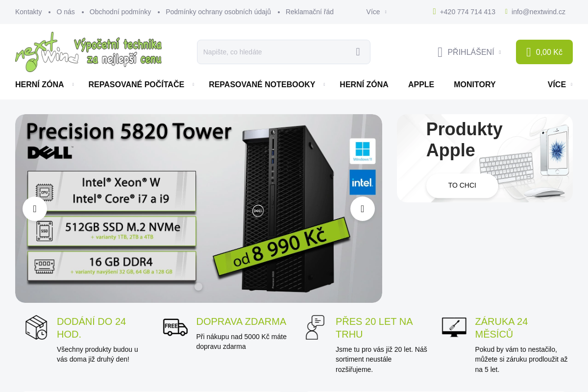Click the free delivery truck icon
The image size is (588, 392).
point(175,327)
